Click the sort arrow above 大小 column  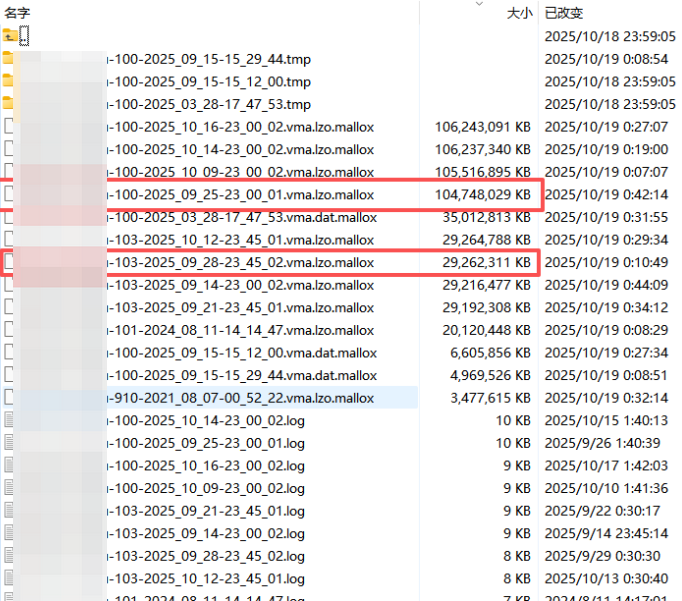pos(479,4)
